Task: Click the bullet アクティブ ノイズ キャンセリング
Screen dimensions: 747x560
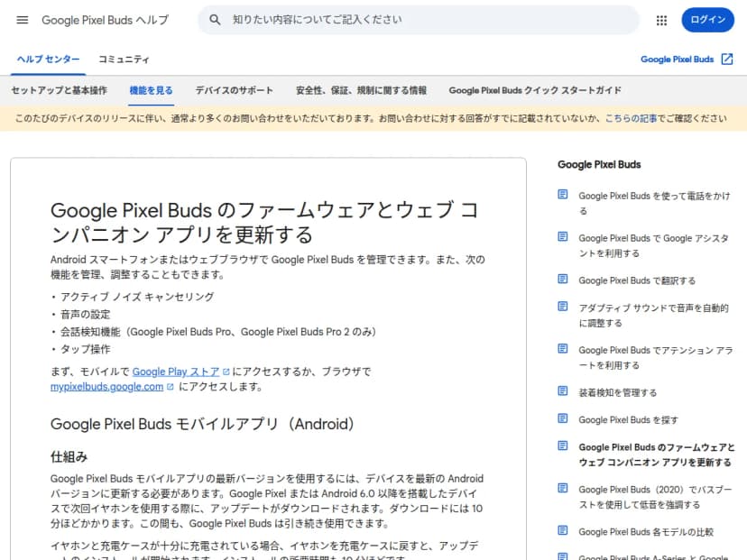Action: 137,297
